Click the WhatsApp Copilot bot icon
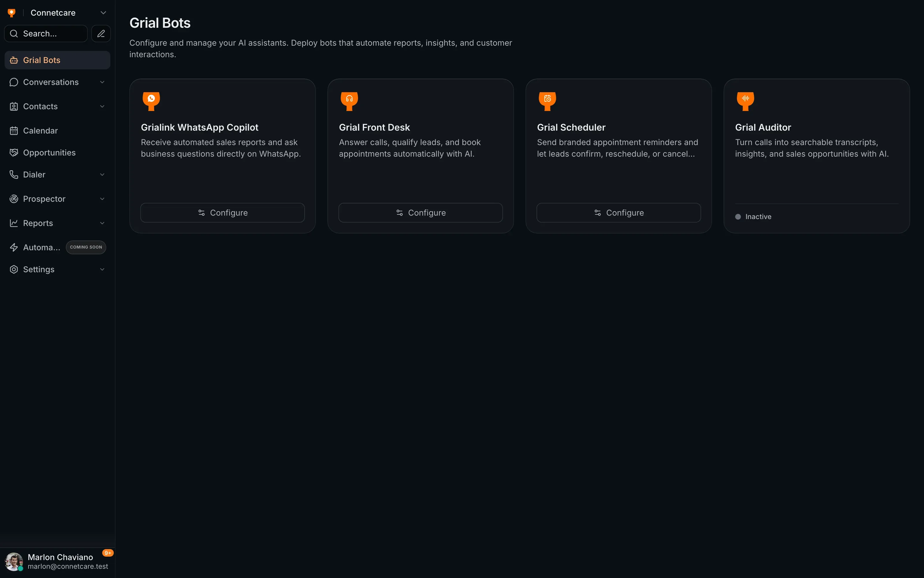The width and height of the screenshot is (924, 578). pos(151,101)
